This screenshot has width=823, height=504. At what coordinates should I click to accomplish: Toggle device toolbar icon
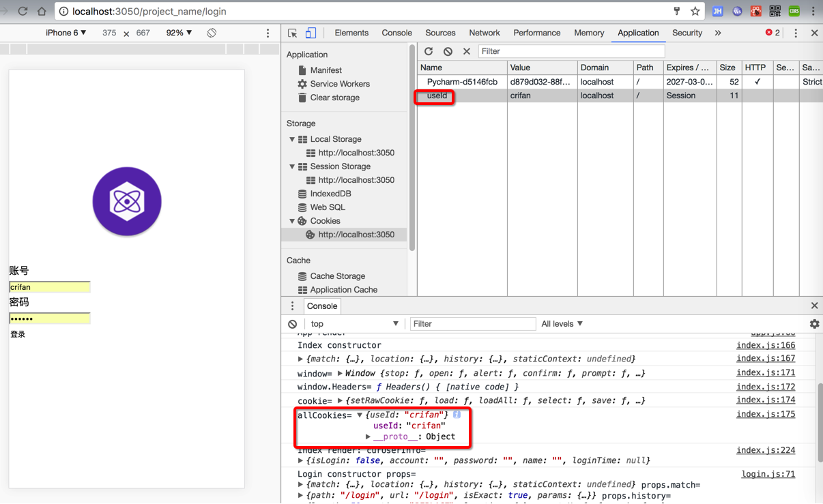click(311, 33)
